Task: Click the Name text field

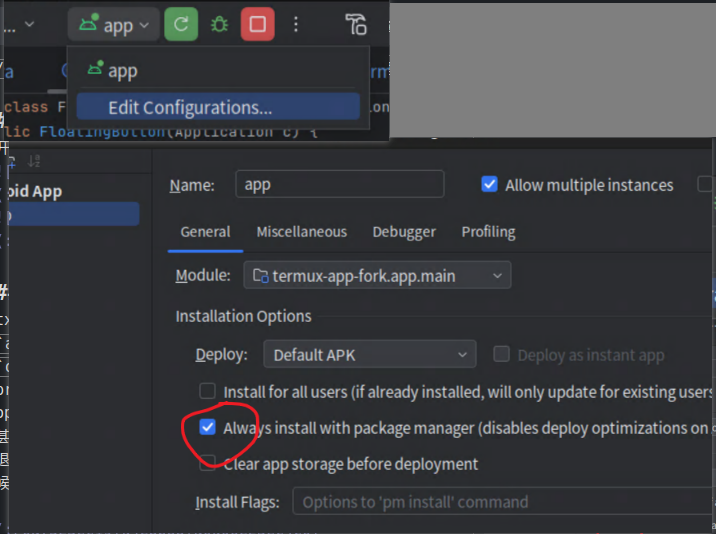Action: [339, 185]
